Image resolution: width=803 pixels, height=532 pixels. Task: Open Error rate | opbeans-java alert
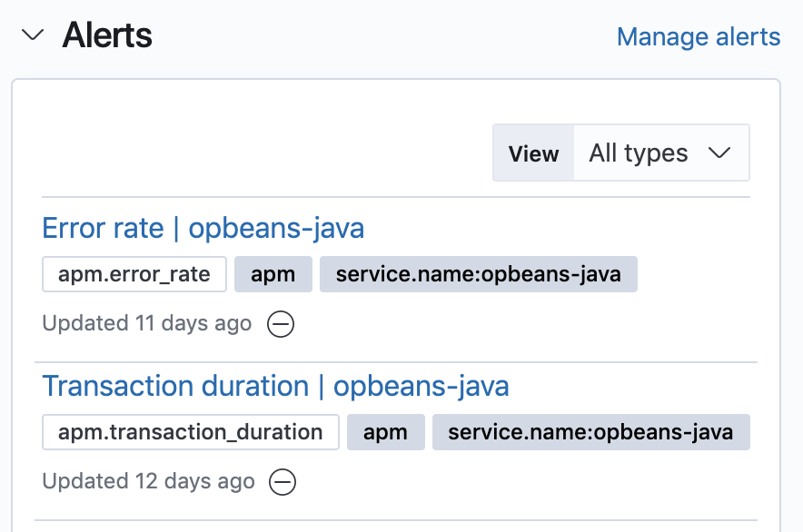point(203,228)
